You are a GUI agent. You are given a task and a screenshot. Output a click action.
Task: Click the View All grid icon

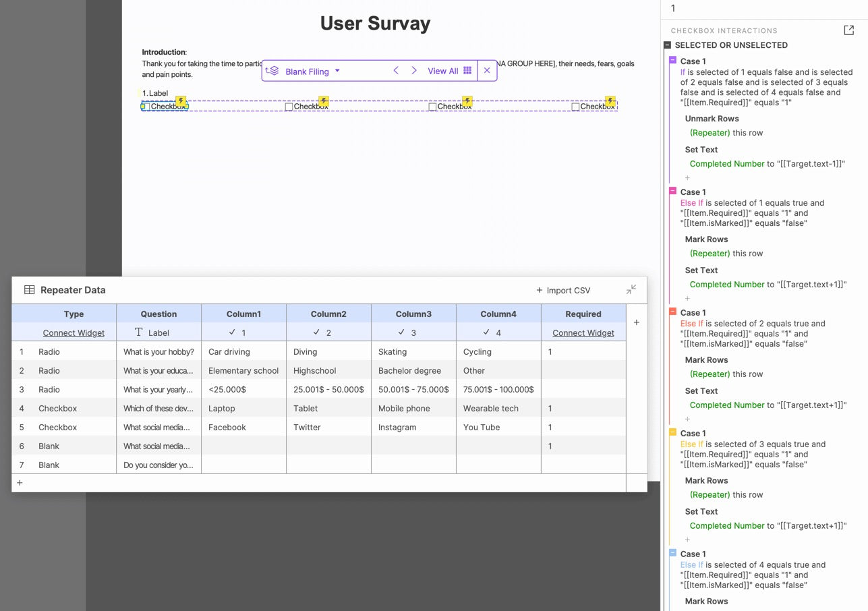467,71
